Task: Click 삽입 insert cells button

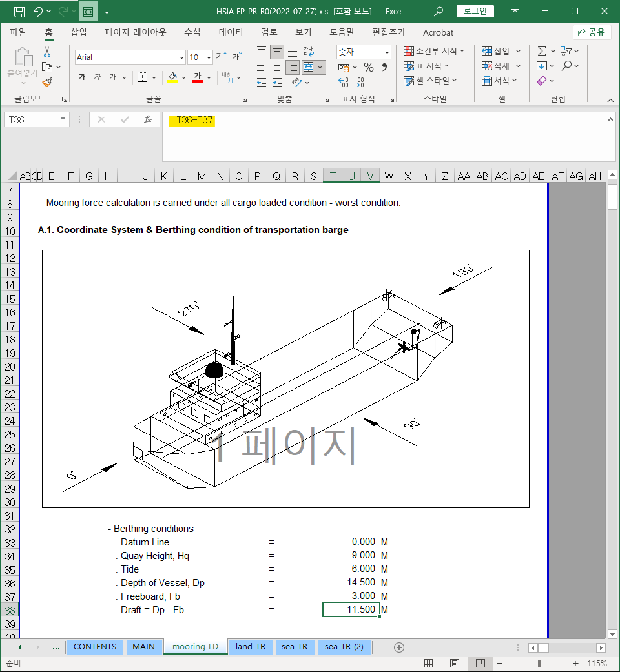Action: pyautogui.click(x=501, y=51)
